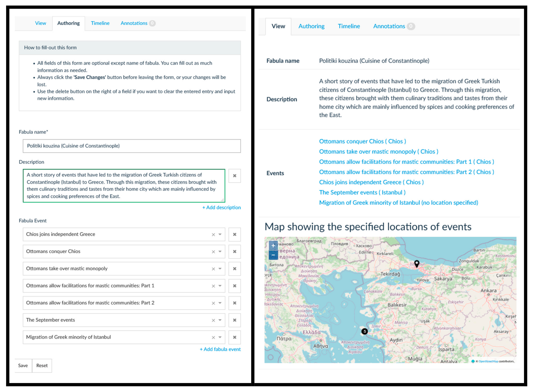534x392 pixels.
Task: Click the Fabula name input field
Action: [132, 146]
